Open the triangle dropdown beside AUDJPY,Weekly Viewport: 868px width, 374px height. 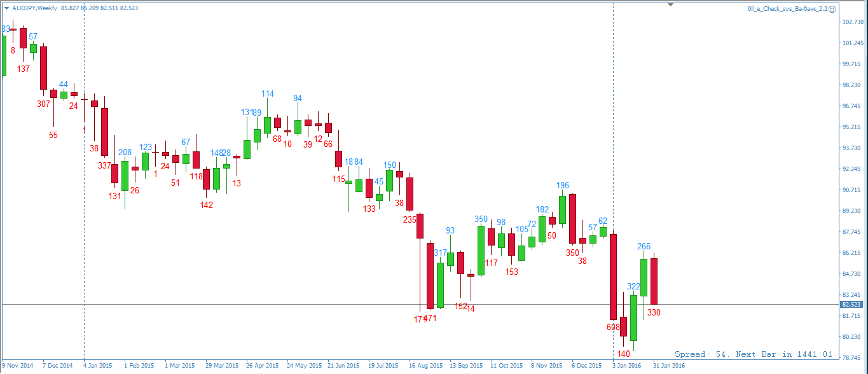[6, 8]
